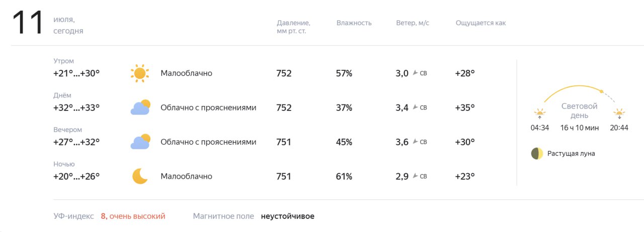Click the UV index value 8, очень высокий
This screenshot has width=644, height=232.
[x=133, y=216]
